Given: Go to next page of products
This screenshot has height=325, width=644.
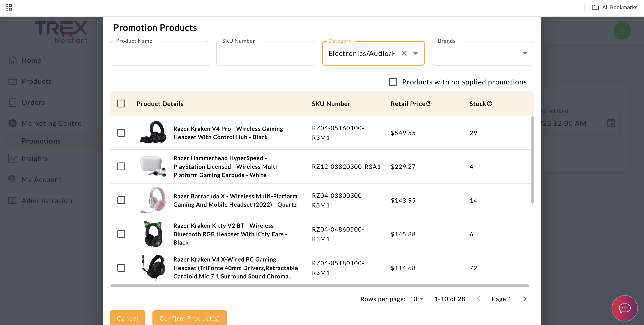Looking at the screenshot, I should point(525,299).
